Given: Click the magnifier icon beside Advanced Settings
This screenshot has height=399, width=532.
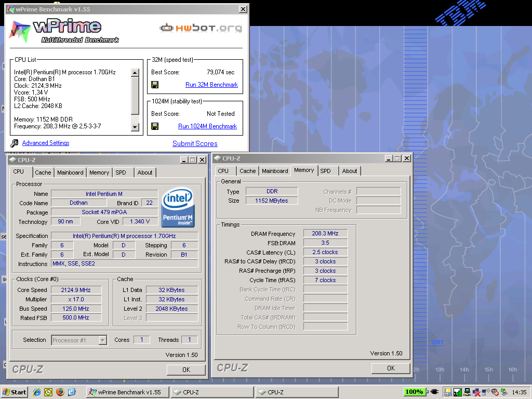Looking at the screenshot, I should click(x=14, y=143).
